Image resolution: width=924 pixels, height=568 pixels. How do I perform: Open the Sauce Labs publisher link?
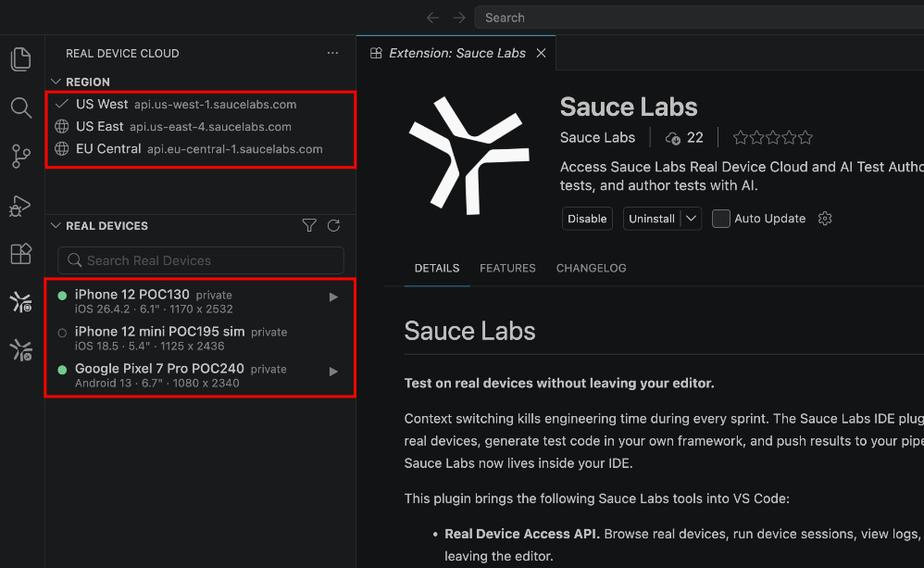pos(597,137)
